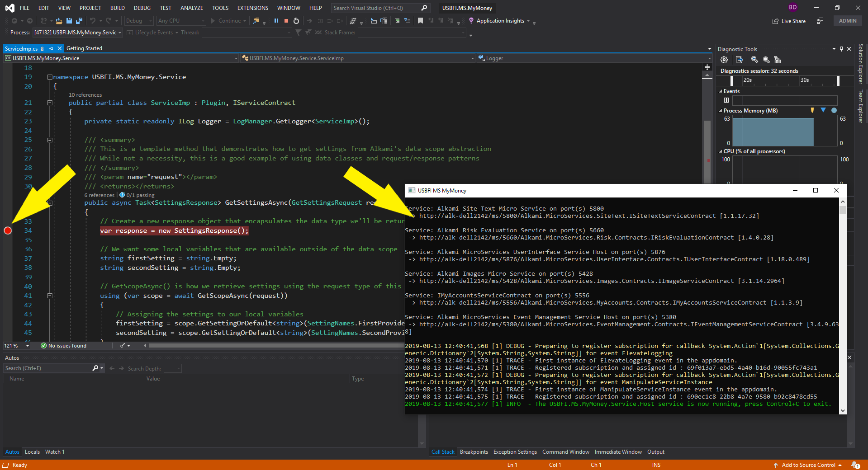The height and width of the screenshot is (470, 868).
Task: Switch to the Getting Started tab
Action: [84, 48]
